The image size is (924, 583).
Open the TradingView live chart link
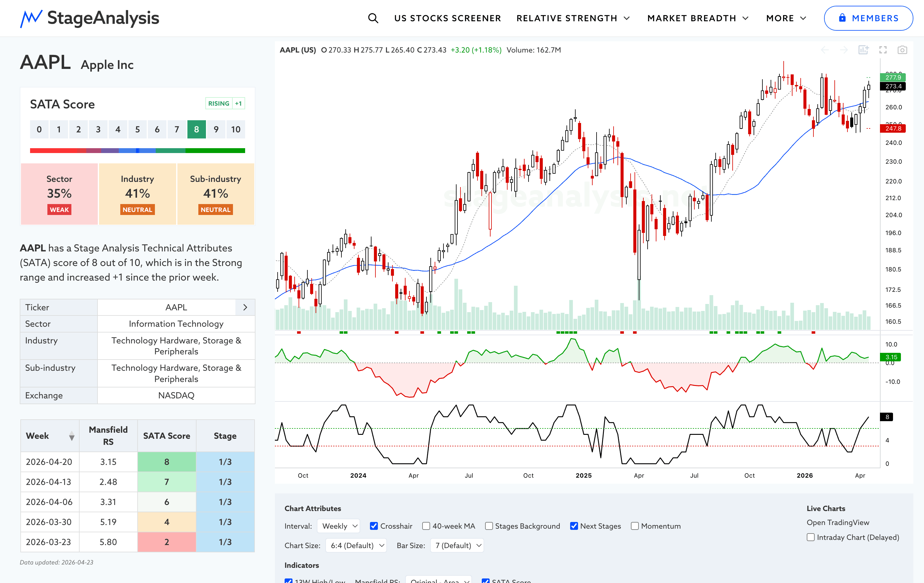[838, 522]
